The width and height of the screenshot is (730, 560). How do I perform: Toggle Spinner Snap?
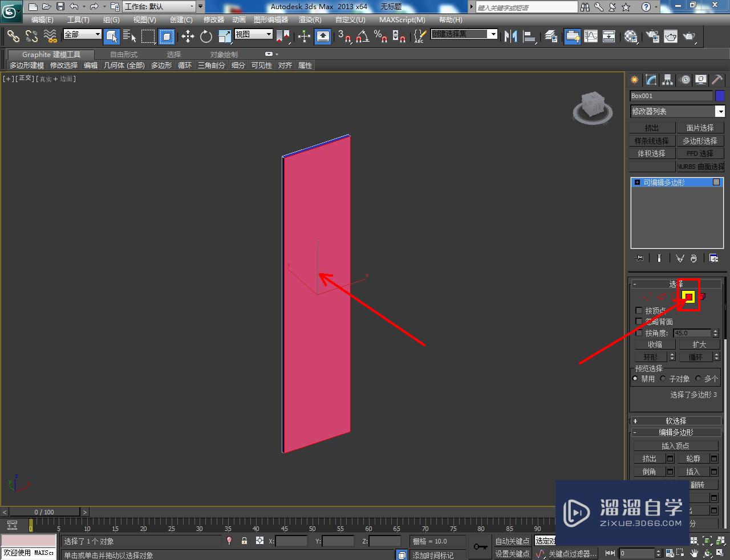[399, 36]
